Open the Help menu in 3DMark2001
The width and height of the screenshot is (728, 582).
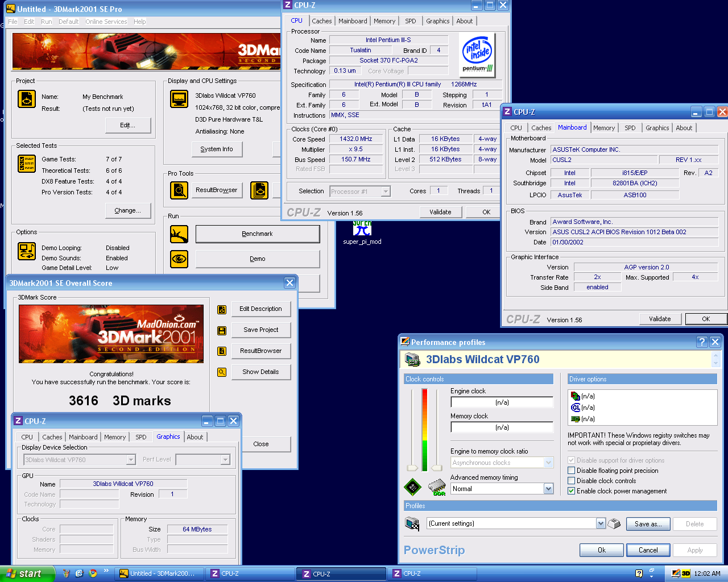click(140, 22)
